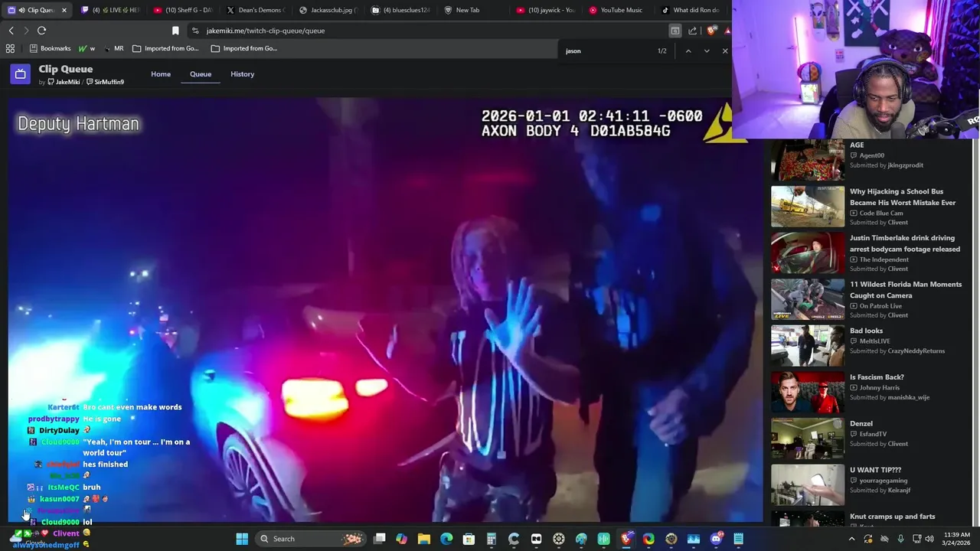Screen dimensions: 980x551
Task: Open the first 'Imported from Go...' bookmark folder
Action: (x=165, y=48)
